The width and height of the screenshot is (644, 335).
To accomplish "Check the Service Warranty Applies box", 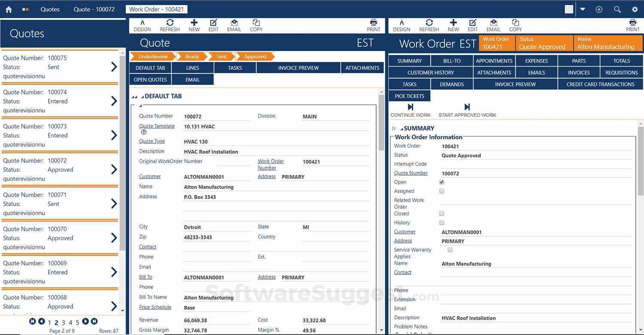I will [x=450, y=250].
